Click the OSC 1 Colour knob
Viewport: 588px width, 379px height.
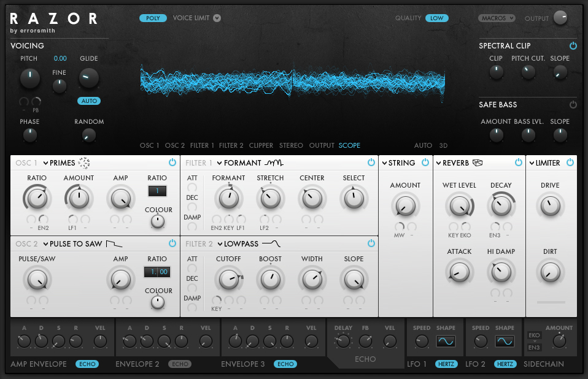pos(158,221)
